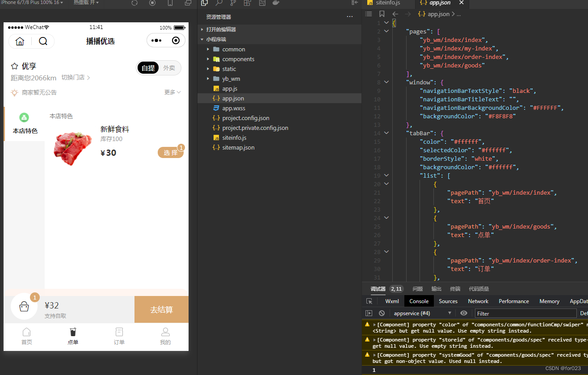This screenshot has height=375, width=588.
Task: Select 外卖 delivery mode toggle
Action: coord(169,68)
